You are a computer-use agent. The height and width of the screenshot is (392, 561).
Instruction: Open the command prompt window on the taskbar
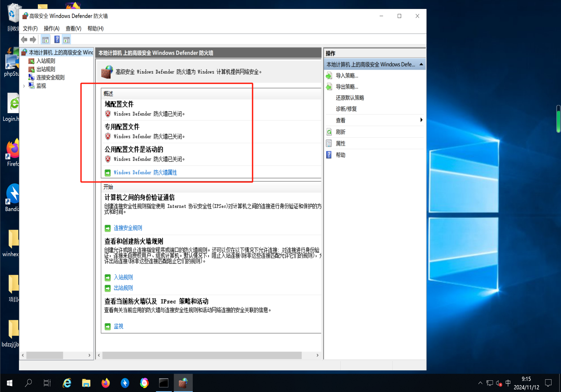pos(164,383)
